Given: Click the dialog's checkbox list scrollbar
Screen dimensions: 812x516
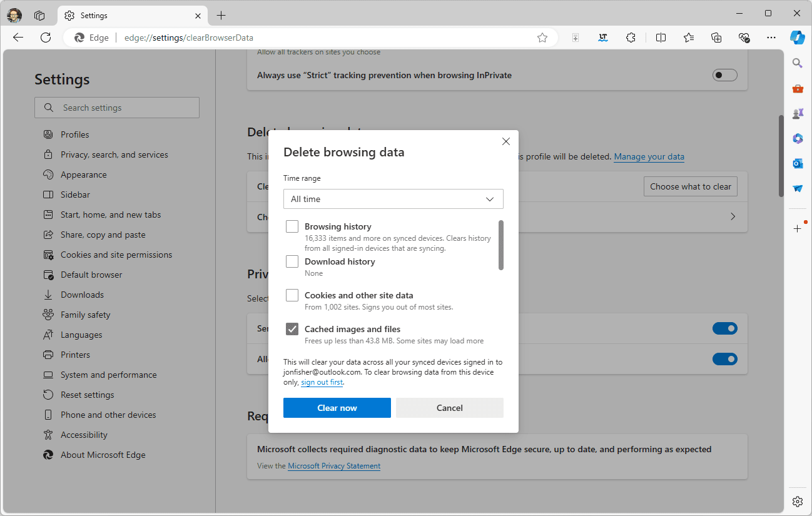Looking at the screenshot, I should [500, 245].
